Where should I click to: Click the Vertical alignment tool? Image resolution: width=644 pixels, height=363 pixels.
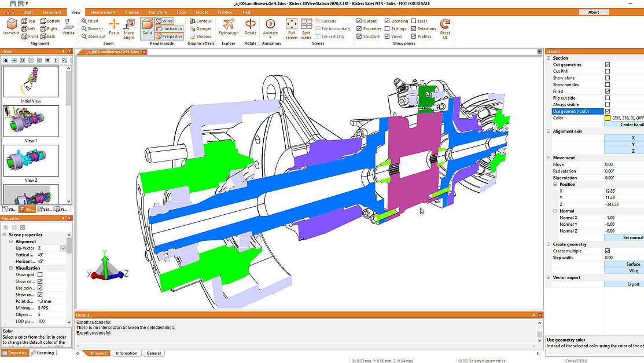[x=69, y=27]
